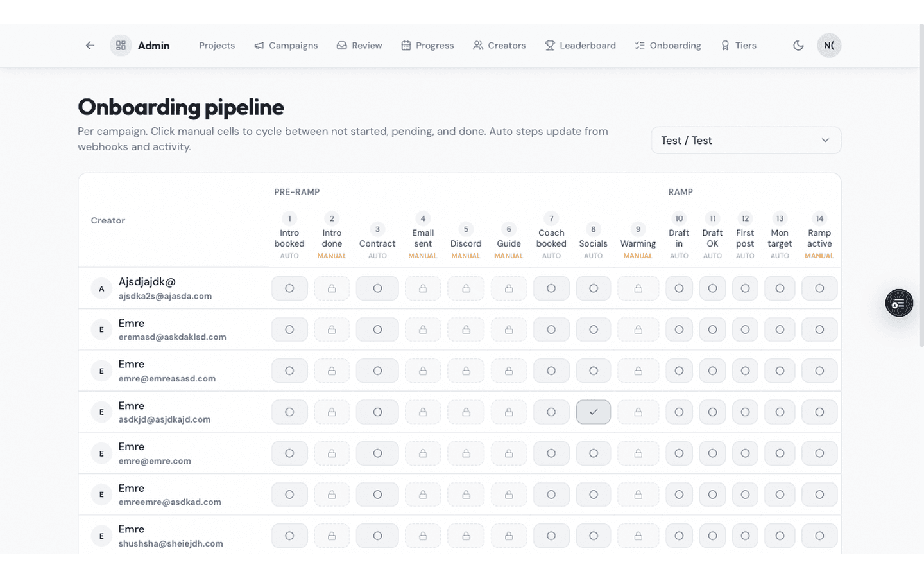The height and width of the screenshot is (578, 924).
Task: Click Guide lock for emreemre@asdkad.com
Action: coord(509,495)
